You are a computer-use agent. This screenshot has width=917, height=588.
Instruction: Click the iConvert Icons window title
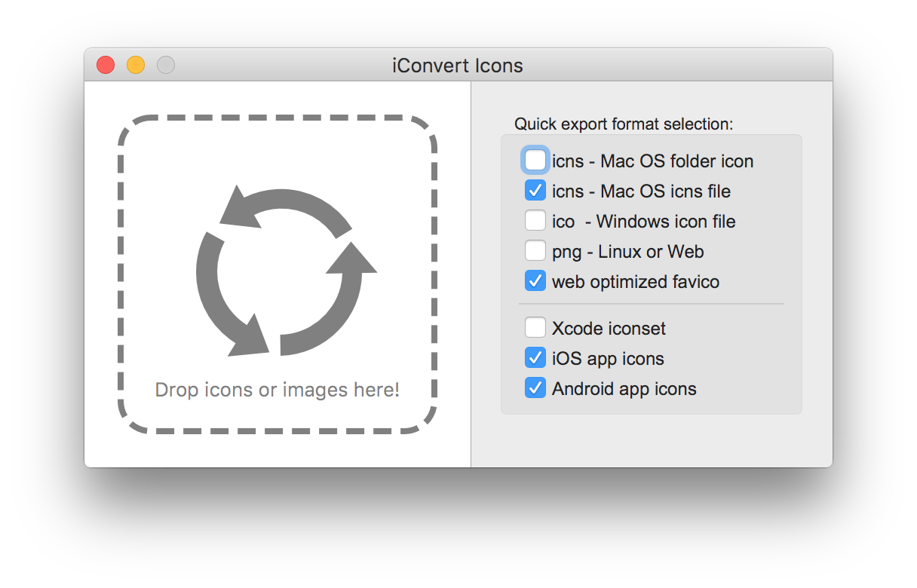[x=458, y=66]
